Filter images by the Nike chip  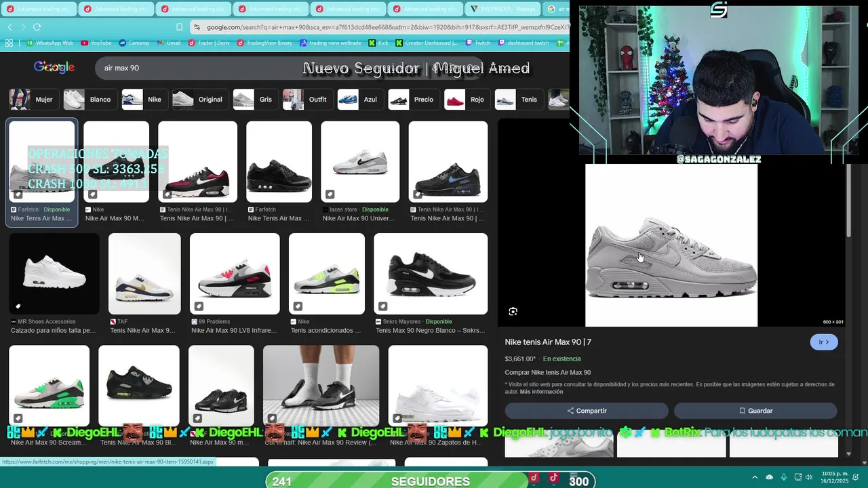(144, 99)
